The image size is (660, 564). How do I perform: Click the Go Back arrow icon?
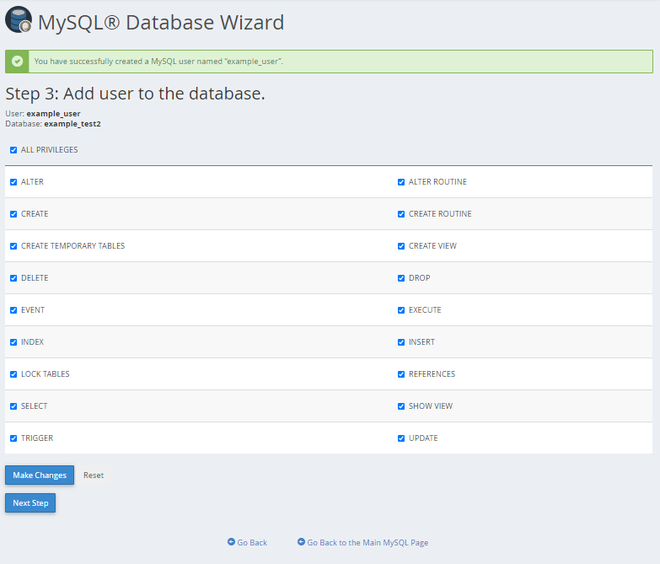231,542
